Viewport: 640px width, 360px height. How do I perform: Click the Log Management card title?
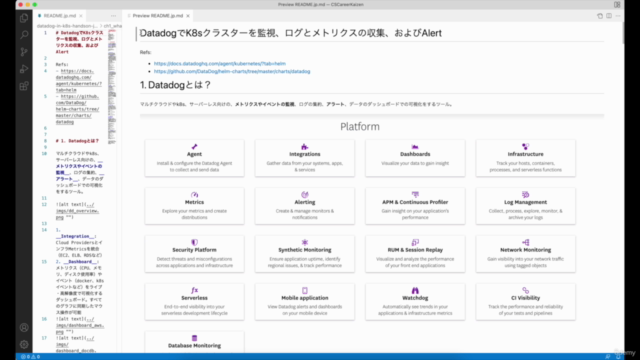[x=525, y=202]
